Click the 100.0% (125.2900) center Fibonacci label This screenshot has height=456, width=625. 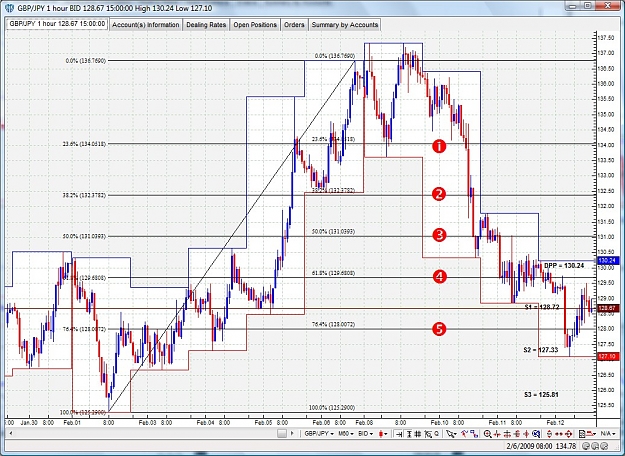[332, 408]
